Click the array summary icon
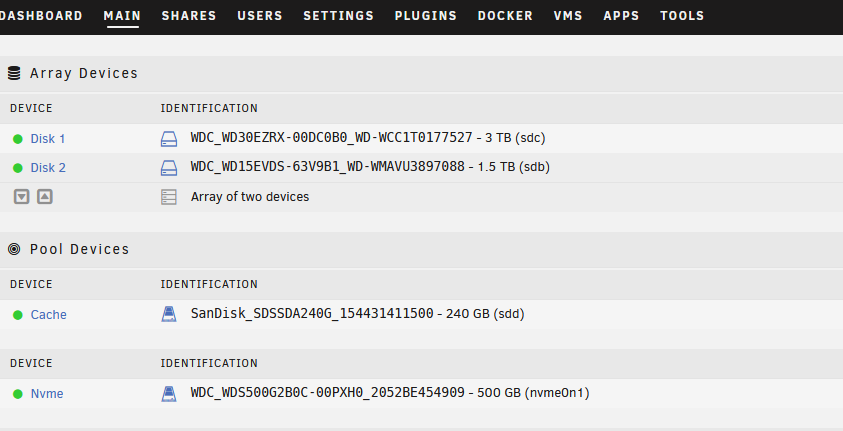 click(x=169, y=197)
